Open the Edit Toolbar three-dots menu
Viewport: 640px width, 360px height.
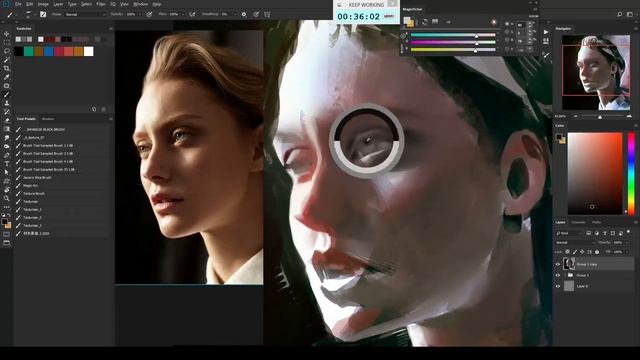[7, 207]
